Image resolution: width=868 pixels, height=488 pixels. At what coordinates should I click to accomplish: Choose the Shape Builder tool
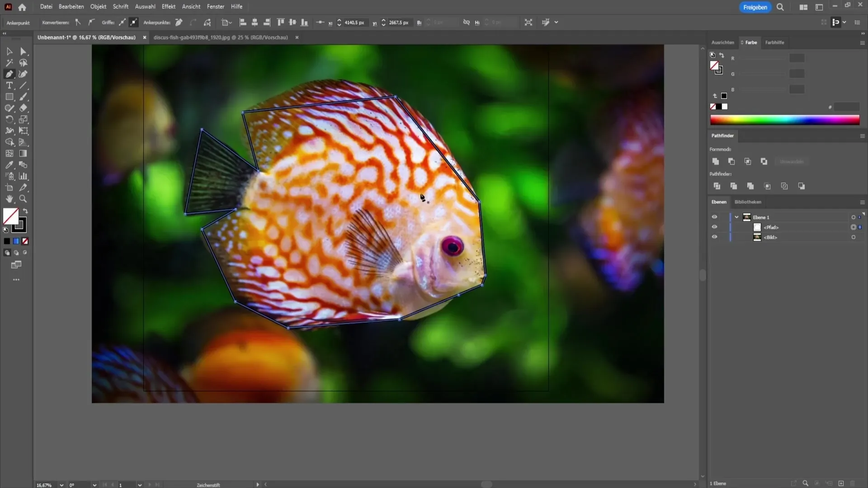click(x=9, y=142)
